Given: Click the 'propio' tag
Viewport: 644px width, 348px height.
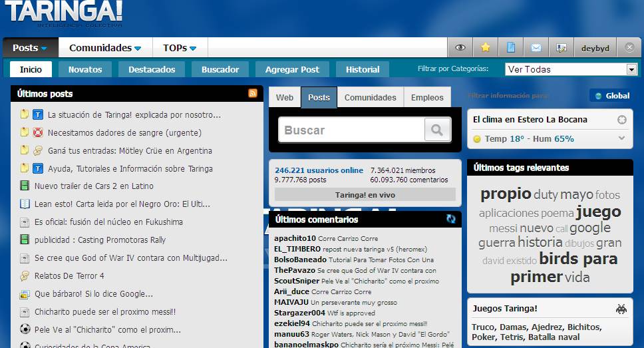Looking at the screenshot, I should pos(506,194).
